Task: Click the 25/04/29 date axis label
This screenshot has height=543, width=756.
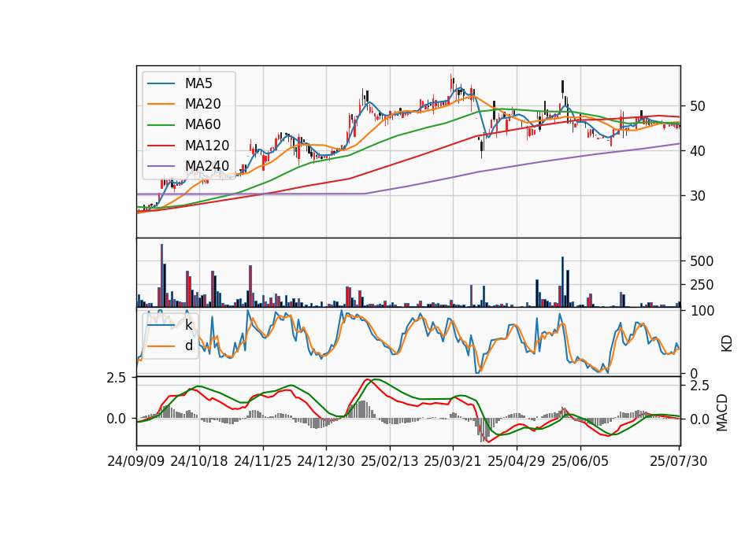Action: click(517, 461)
